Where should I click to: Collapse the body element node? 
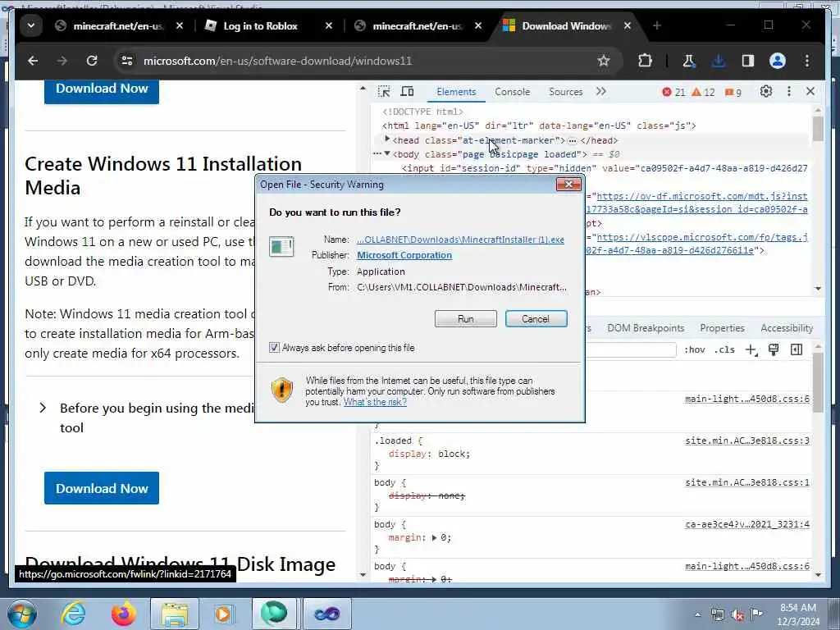pos(387,153)
